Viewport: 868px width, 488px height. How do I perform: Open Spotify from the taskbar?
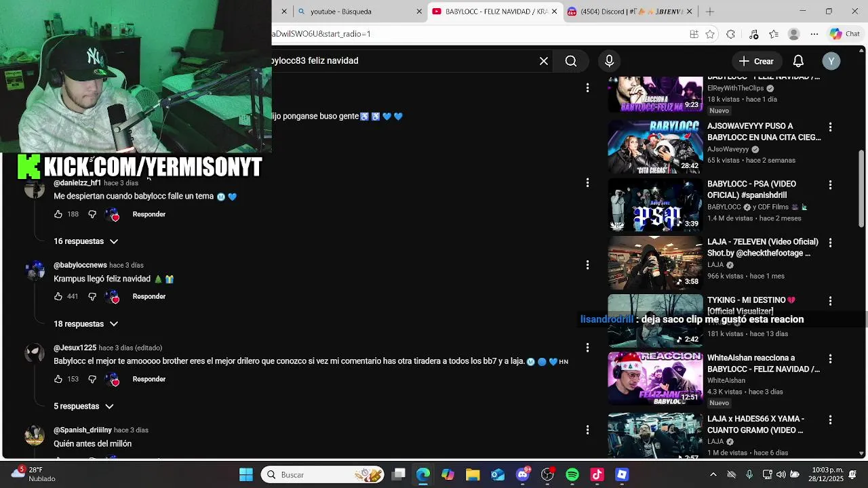click(x=572, y=474)
